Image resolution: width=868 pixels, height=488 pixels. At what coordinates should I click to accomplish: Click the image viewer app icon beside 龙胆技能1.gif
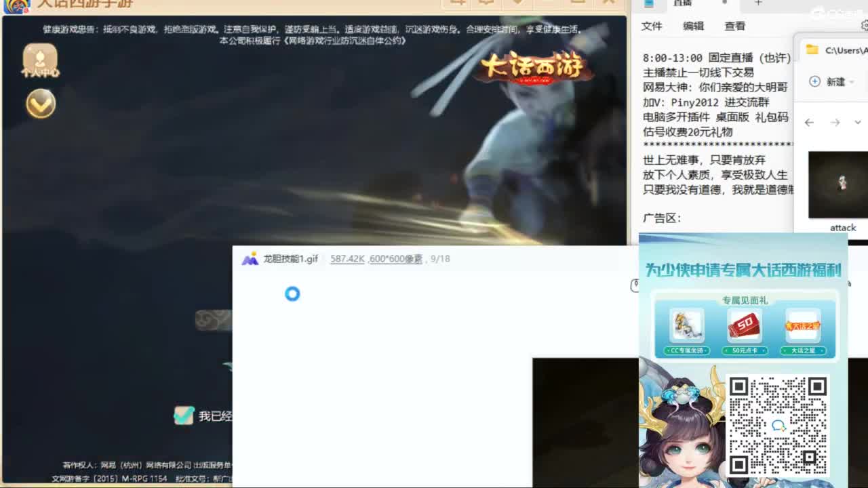tap(250, 259)
